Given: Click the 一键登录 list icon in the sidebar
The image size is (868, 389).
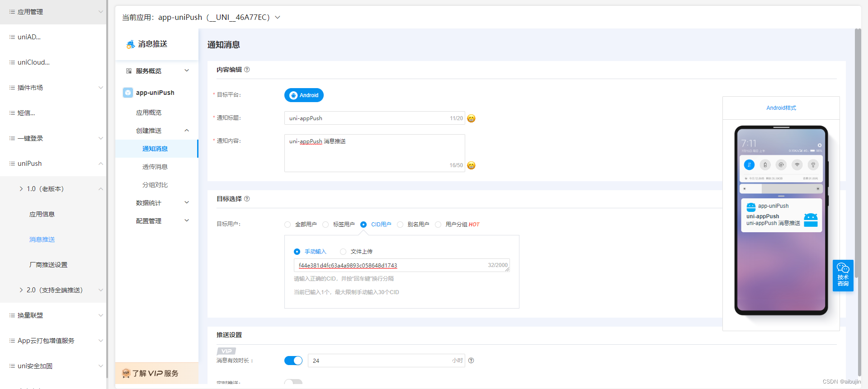Looking at the screenshot, I should click(12, 138).
